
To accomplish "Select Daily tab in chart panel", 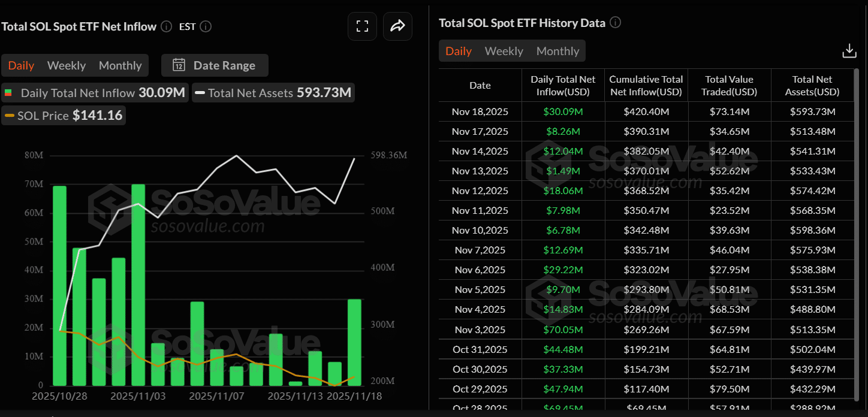I will pyautogui.click(x=21, y=65).
